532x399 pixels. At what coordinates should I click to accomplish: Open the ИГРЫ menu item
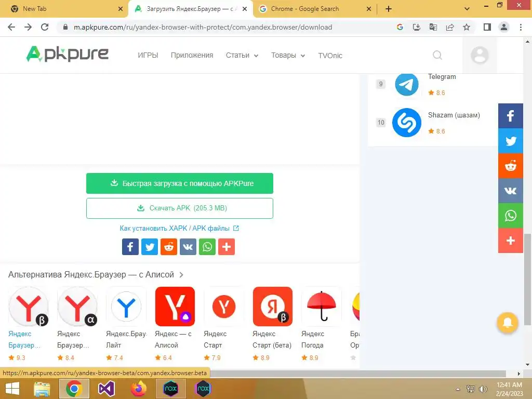click(x=148, y=55)
